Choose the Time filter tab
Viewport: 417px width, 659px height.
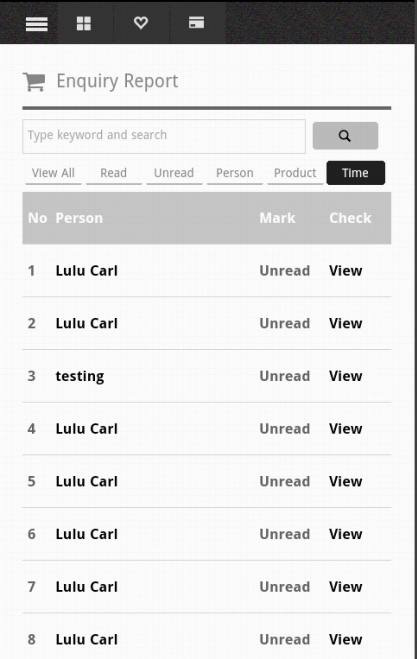(356, 173)
